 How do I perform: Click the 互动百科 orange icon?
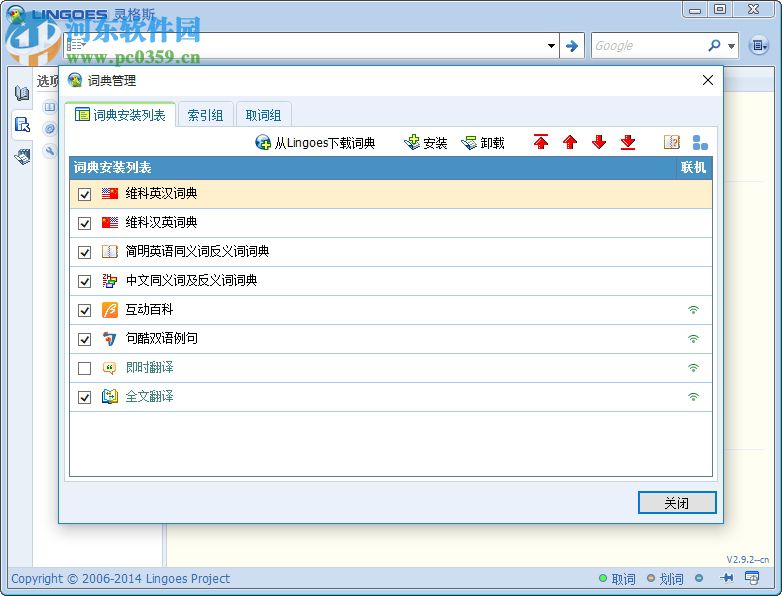[x=110, y=310]
